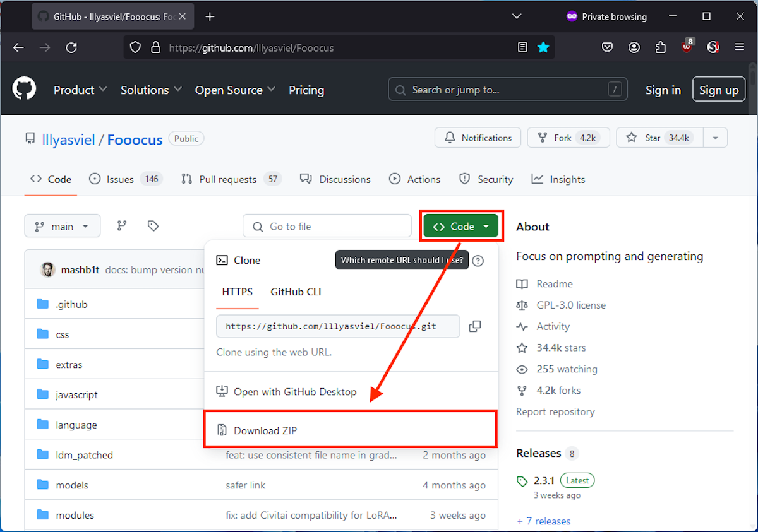This screenshot has height=532, width=758.
Task: Click the Notifications button
Action: coord(478,138)
